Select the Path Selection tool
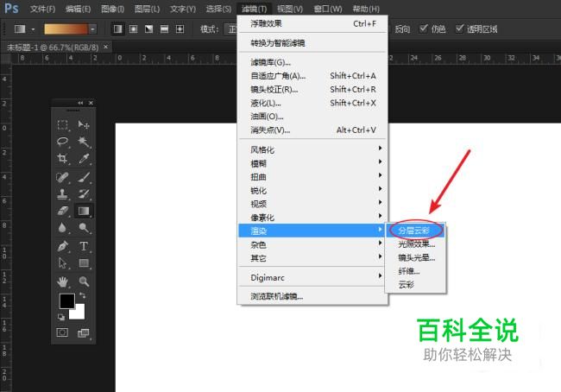Image resolution: width=561 pixels, height=392 pixels. tap(63, 263)
